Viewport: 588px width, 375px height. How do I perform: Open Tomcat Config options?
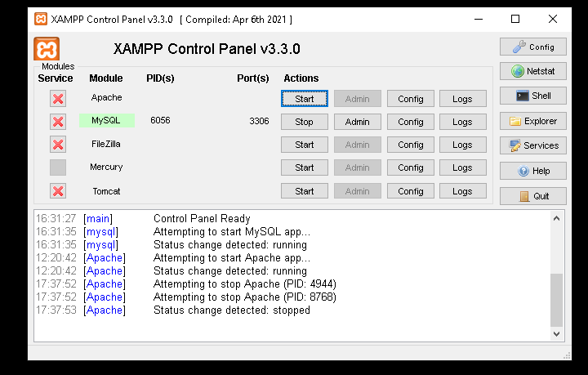[x=411, y=191]
